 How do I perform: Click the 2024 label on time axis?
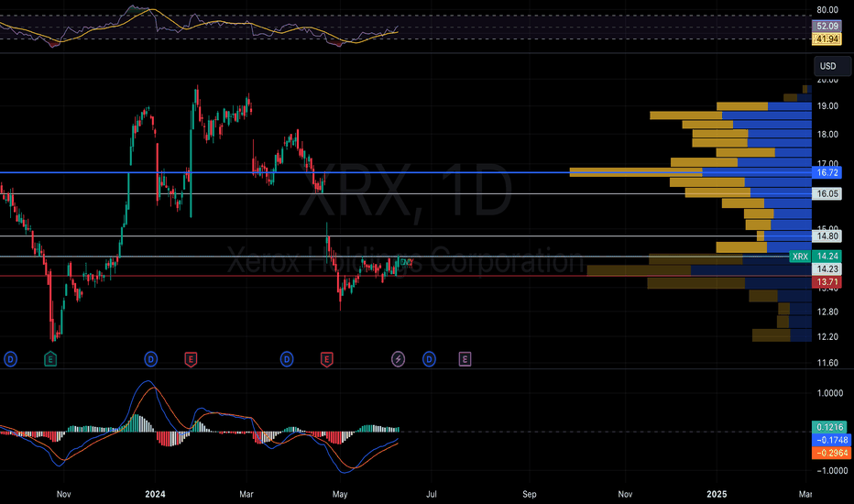(155, 494)
